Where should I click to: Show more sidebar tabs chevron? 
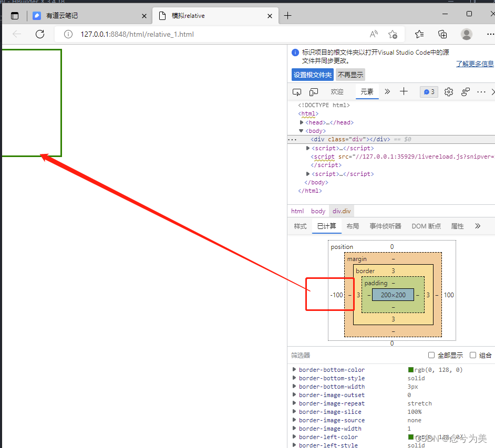pos(478,226)
